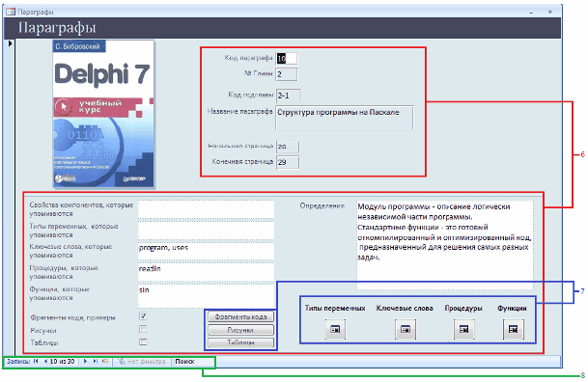Click the Нет фильтра filter indicator
588x382 pixels.
tap(142, 362)
